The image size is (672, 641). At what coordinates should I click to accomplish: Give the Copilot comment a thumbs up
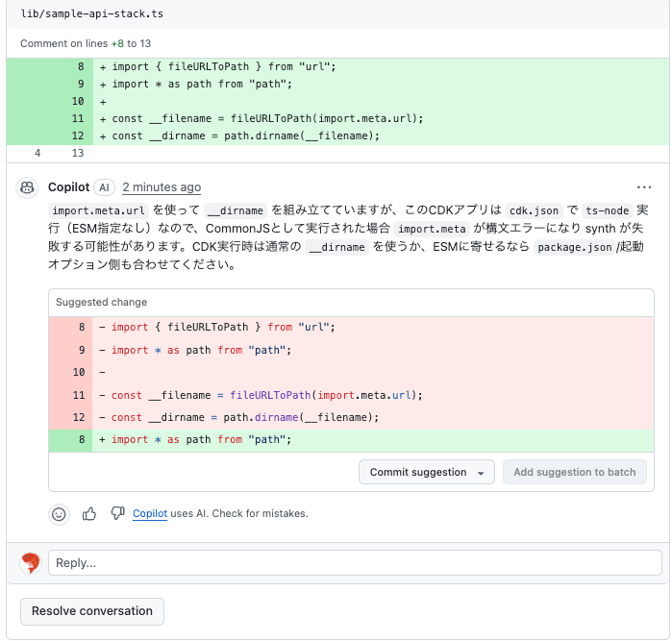point(89,514)
